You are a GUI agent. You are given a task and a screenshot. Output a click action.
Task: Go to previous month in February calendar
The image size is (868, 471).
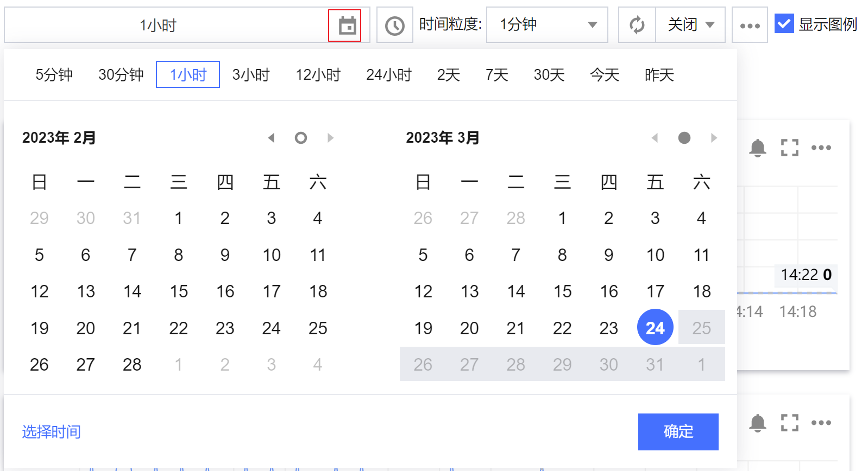(271, 138)
